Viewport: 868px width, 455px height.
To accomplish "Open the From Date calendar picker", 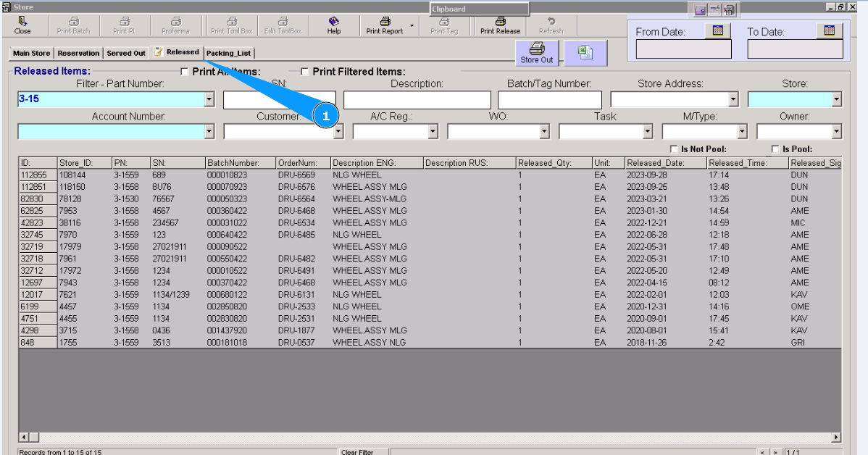I will [x=718, y=30].
